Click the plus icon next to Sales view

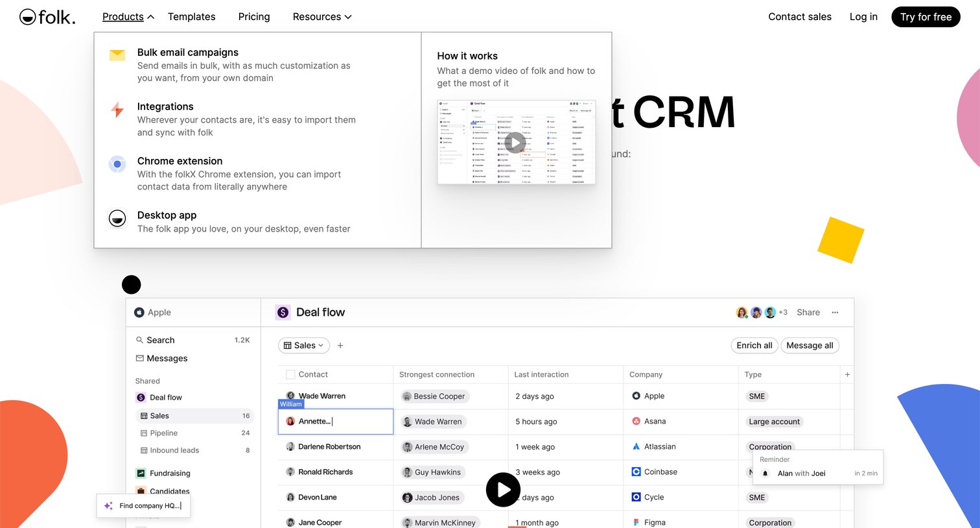point(340,346)
